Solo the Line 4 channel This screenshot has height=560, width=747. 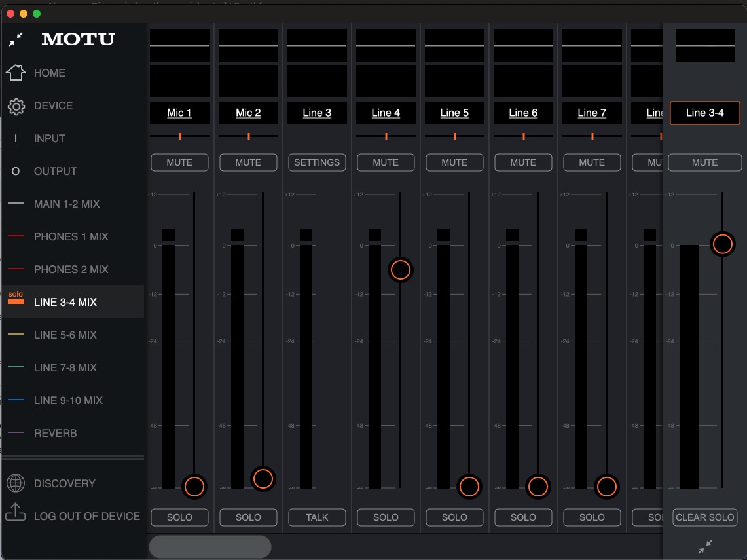click(x=386, y=517)
